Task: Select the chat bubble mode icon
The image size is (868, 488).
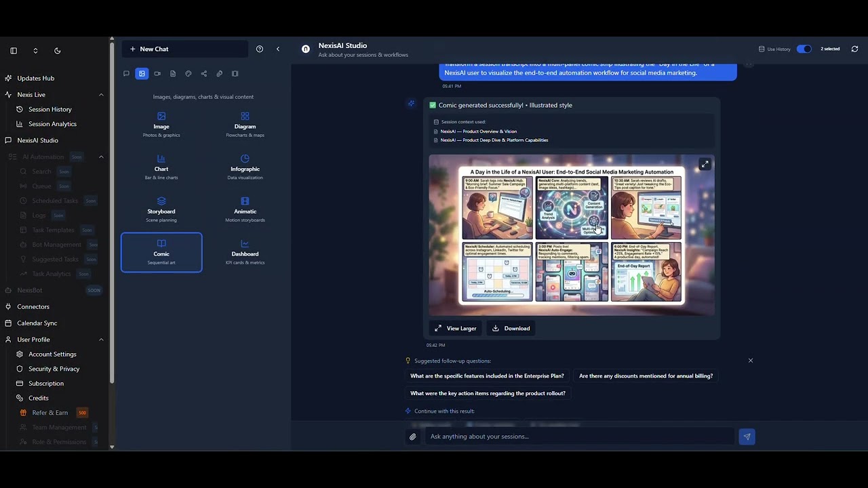Action: pos(126,74)
